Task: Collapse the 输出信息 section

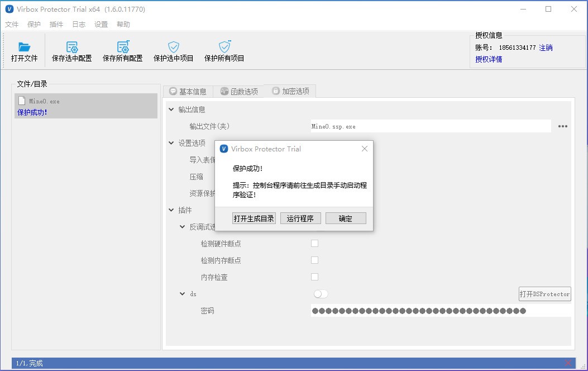Action: pyautogui.click(x=171, y=110)
